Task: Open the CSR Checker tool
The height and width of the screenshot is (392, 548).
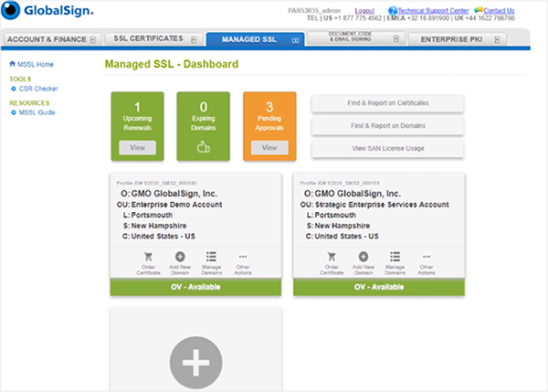Action: tap(38, 89)
